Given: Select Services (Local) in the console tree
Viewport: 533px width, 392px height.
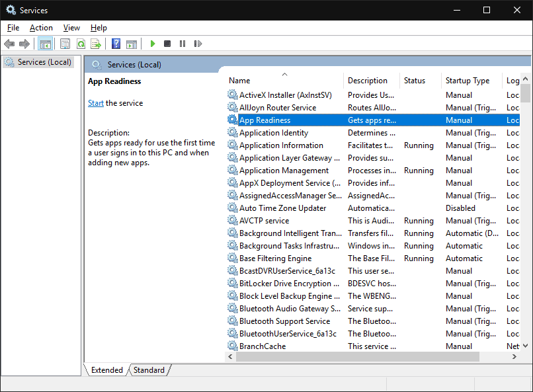Looking at the screenshot, I should 44,62.
